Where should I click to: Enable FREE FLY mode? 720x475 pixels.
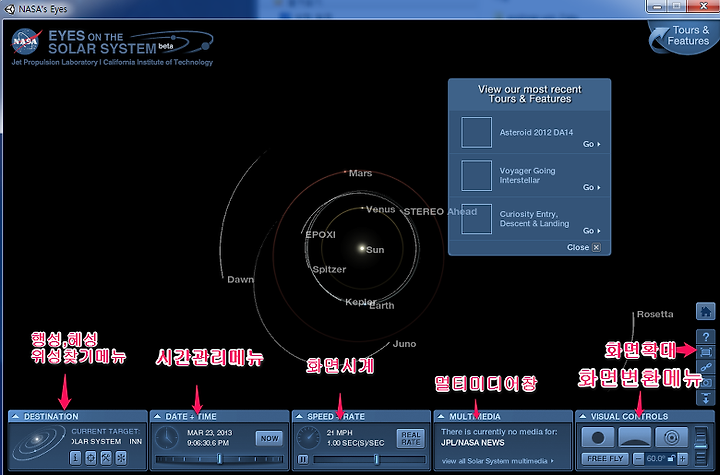click(x=605, y=458)
